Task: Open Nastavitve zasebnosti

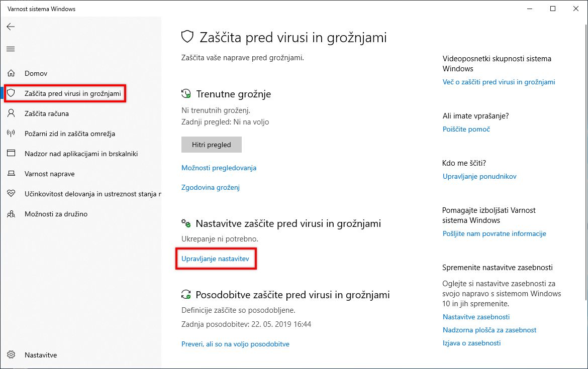Action: 476,317
